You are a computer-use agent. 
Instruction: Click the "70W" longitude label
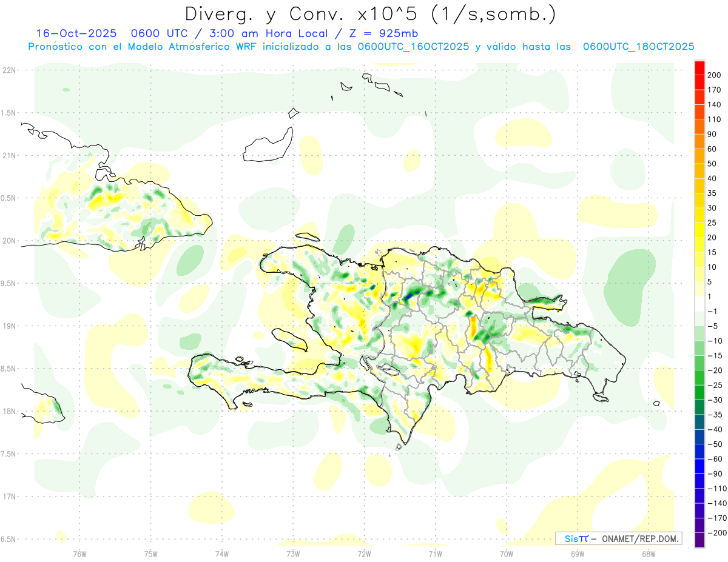[x=506, y=553]
